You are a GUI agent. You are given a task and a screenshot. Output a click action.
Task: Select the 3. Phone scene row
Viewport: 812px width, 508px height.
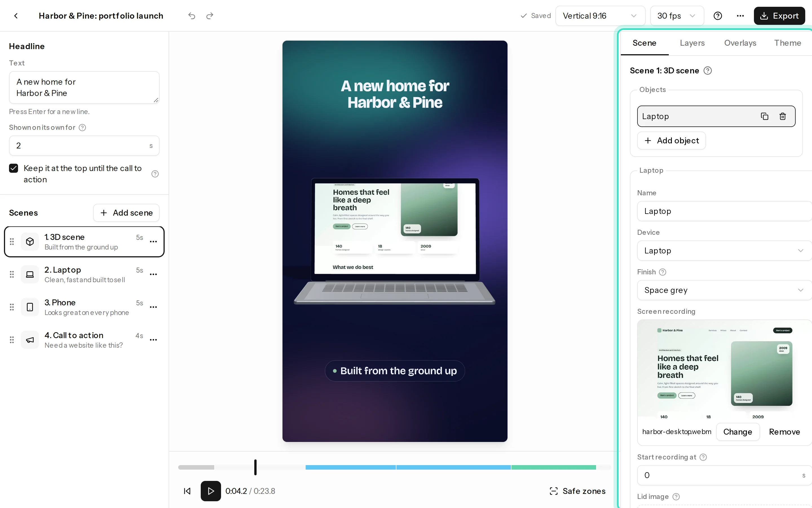pos(84,307)
